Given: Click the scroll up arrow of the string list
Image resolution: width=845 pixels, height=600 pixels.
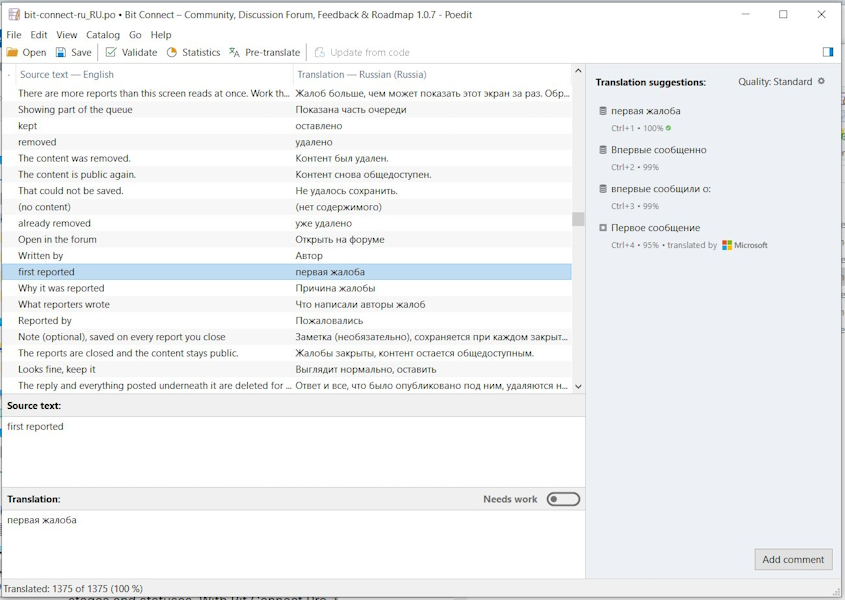Looking at the screenshot, I should [578, 71].
